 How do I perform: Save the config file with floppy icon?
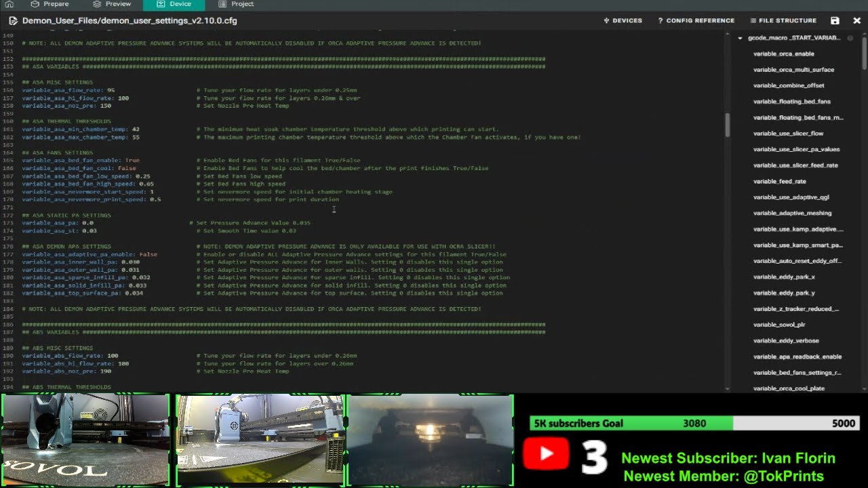tap(835, 21)
